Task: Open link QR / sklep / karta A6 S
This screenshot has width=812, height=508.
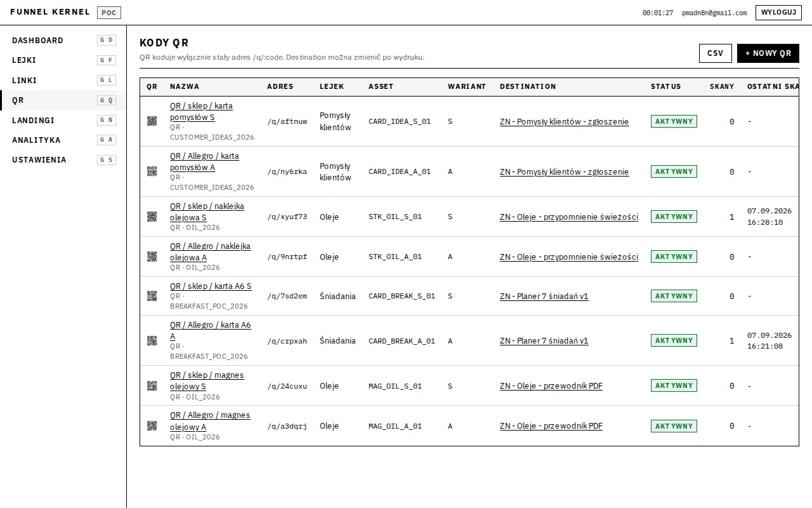Action: (211, 286)
